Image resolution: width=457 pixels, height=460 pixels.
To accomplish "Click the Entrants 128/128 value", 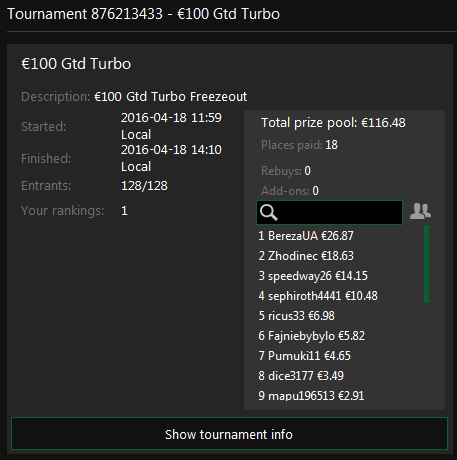I will tap(144, 186).
